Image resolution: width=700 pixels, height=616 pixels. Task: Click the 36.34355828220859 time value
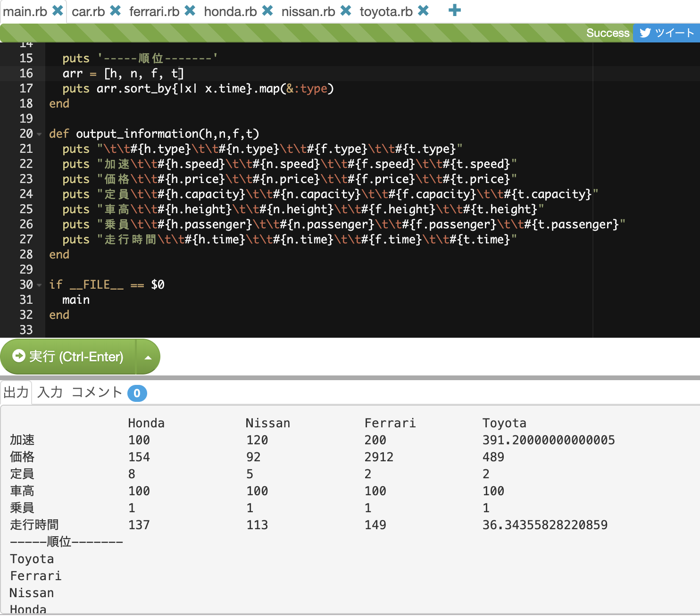click(x=545, y=525)
